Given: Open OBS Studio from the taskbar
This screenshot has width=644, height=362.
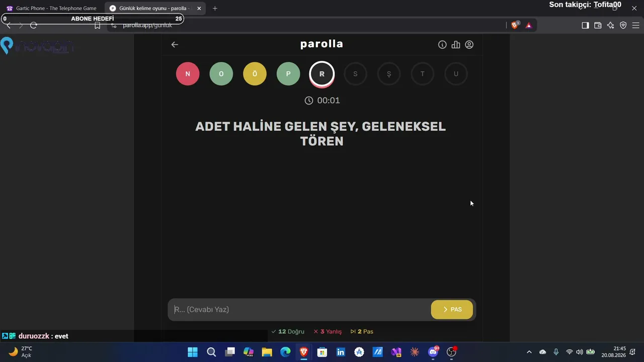Looking at the screenshot, I should [x=452, y=352].
